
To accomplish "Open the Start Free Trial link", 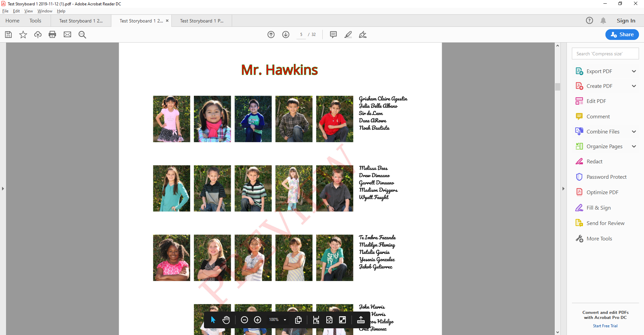I will coord(605,326).
